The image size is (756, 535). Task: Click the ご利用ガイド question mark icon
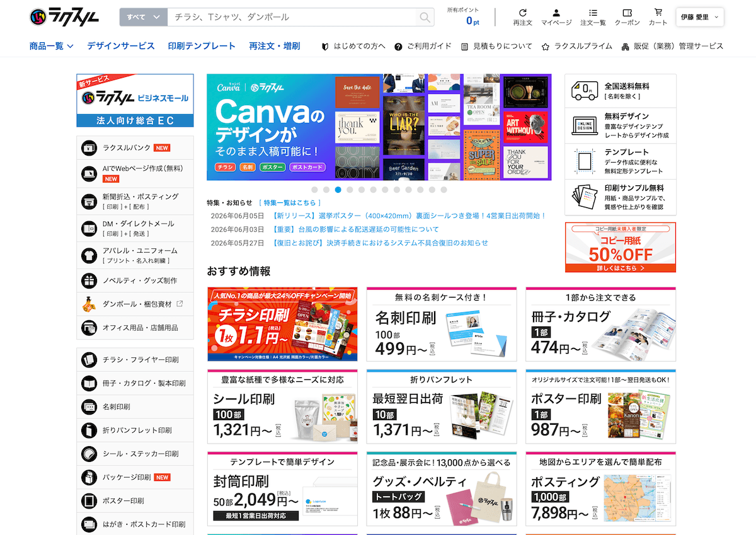coord(398,47)
